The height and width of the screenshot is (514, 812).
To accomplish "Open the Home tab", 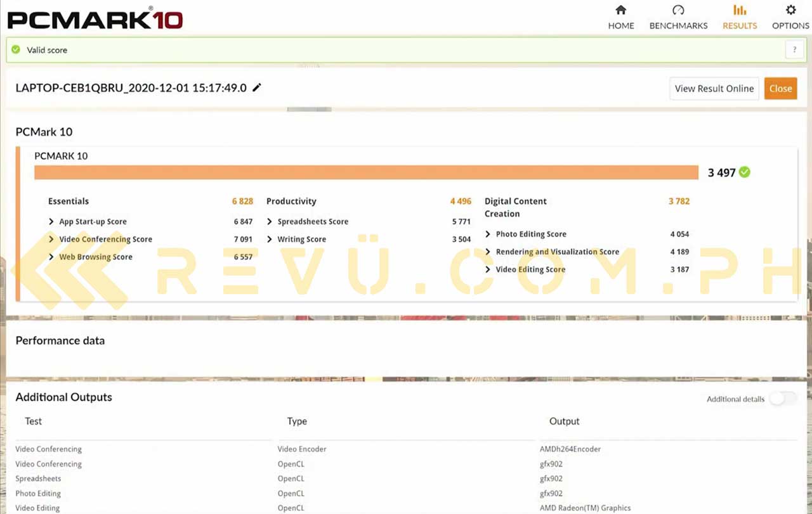I will coord(621,17).
